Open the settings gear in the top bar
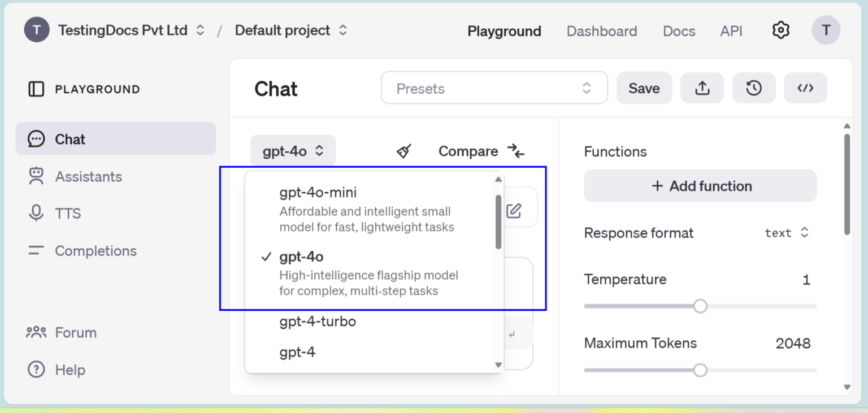 pyautogui.click(x=780, y=30)
